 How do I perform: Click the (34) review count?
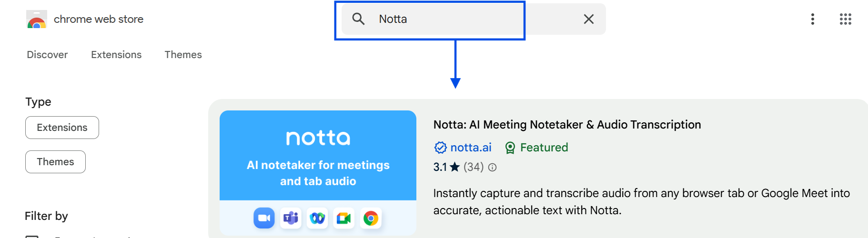(x=474, y=167)
